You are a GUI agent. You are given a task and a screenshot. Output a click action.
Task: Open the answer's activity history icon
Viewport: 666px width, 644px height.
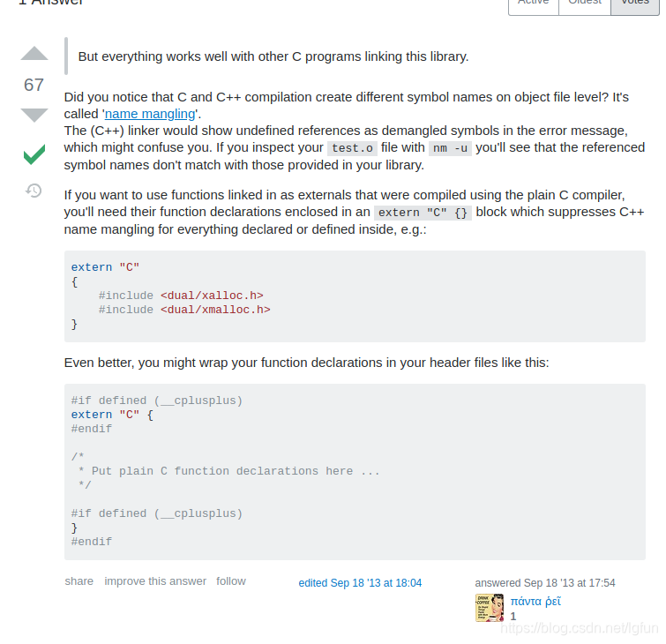(34, 191)
